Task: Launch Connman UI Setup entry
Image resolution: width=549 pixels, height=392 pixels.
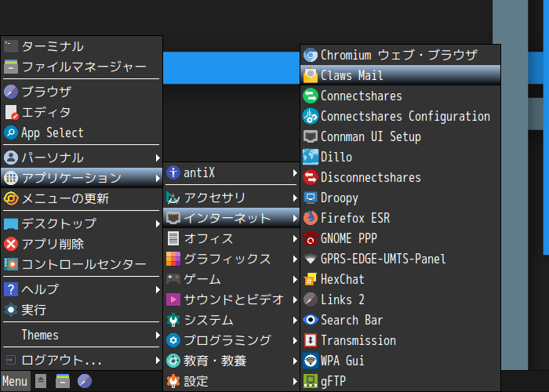Action: 400,136
